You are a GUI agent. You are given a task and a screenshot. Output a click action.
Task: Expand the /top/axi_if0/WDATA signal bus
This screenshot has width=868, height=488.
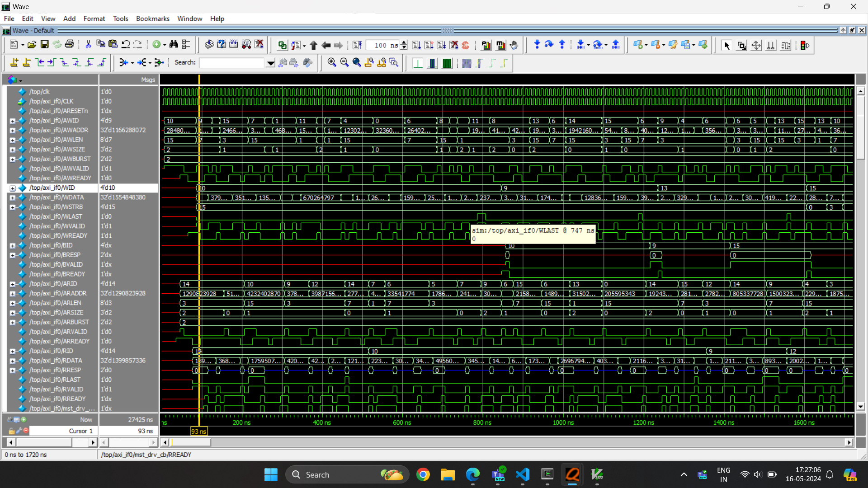13,198
